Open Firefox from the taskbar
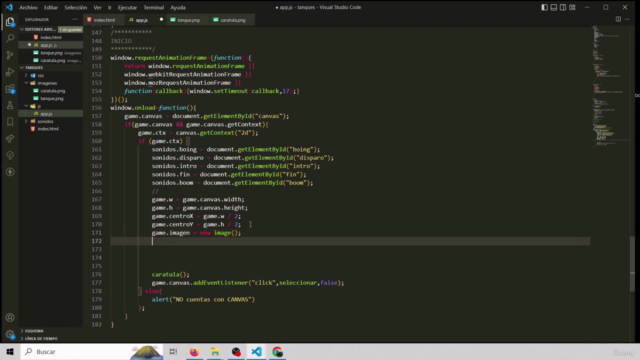Screen dimensions: 640x360 194,351
